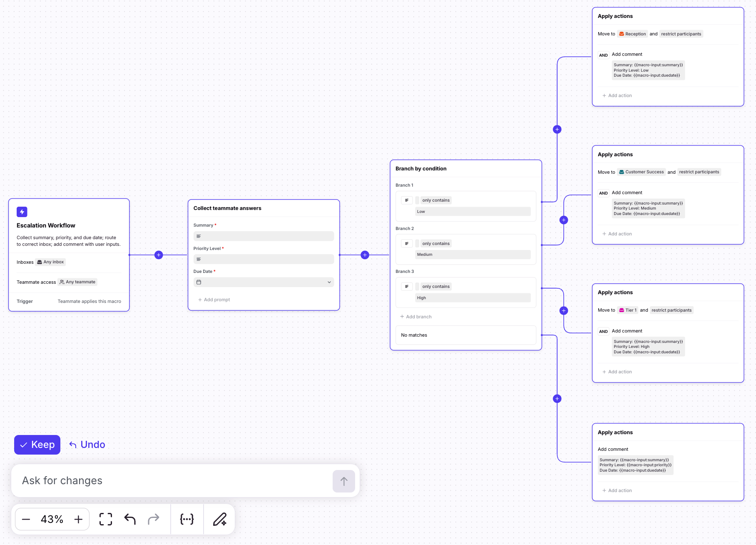Click the AI edit pencil icon
Screen dimensions: 756x545
tap(219, 519)
